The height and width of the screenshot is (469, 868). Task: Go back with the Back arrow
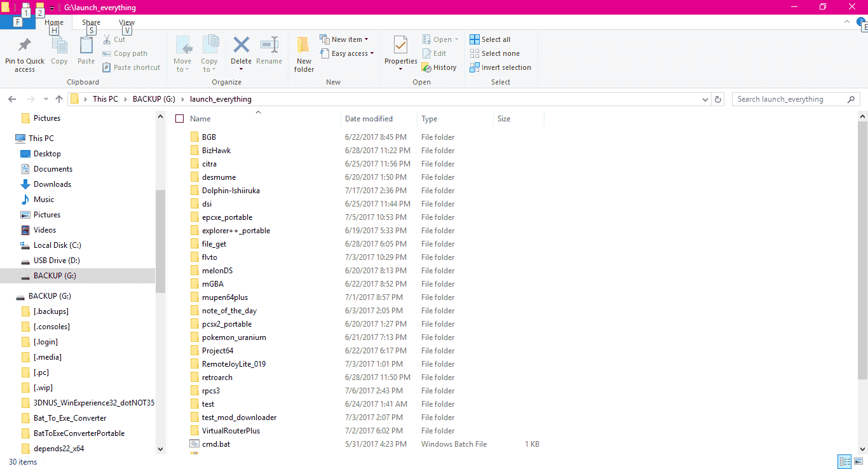(12, 99)
